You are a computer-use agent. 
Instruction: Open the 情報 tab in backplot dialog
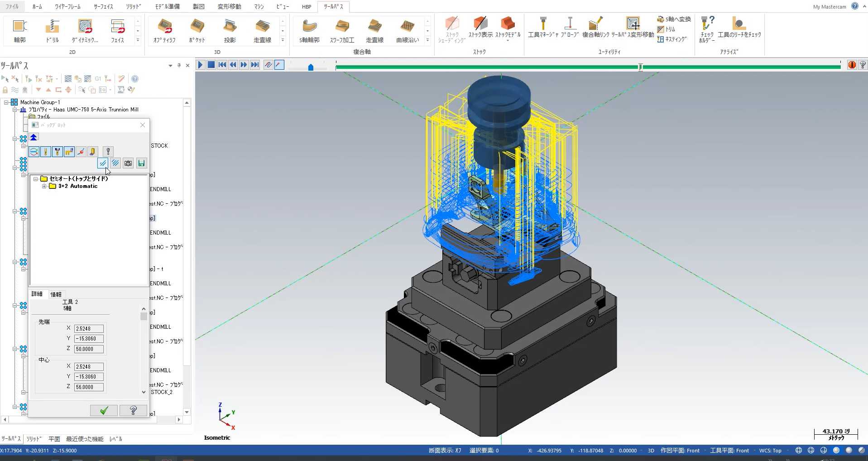point(56,294)
